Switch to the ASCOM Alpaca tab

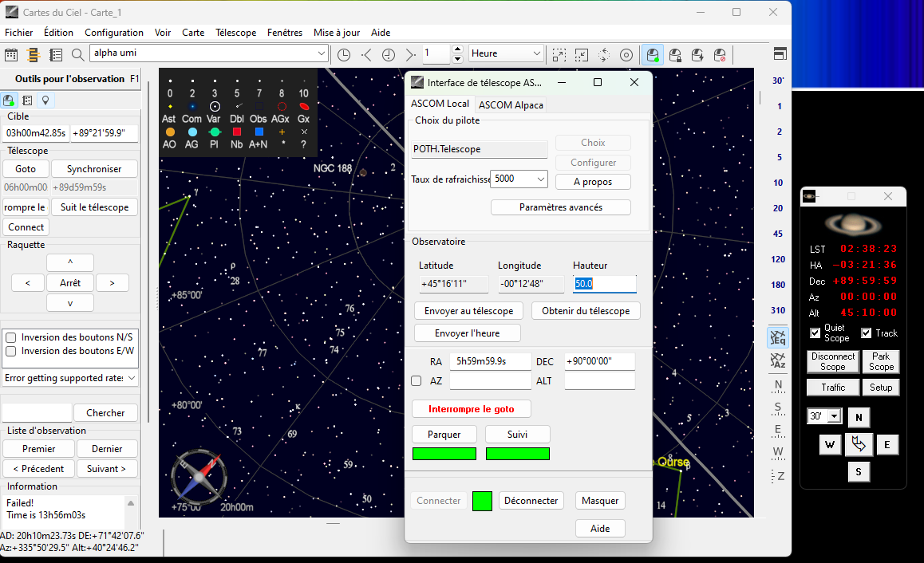click(511, 104)
